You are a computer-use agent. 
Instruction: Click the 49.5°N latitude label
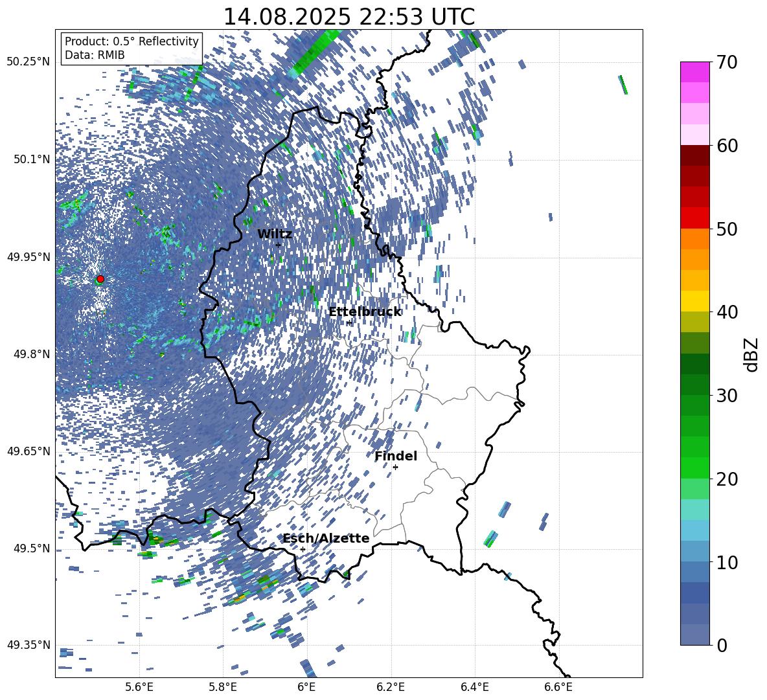point(32,548)
